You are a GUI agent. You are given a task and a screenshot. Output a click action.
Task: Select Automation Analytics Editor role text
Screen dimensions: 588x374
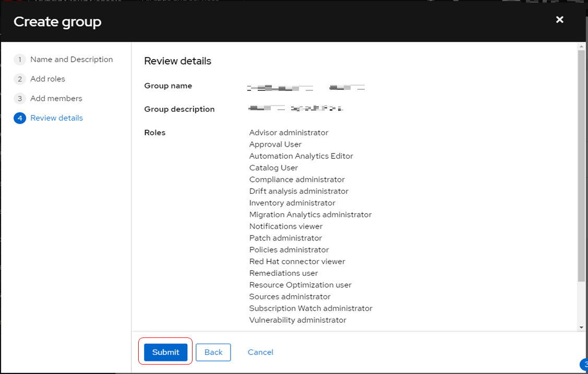301,156
